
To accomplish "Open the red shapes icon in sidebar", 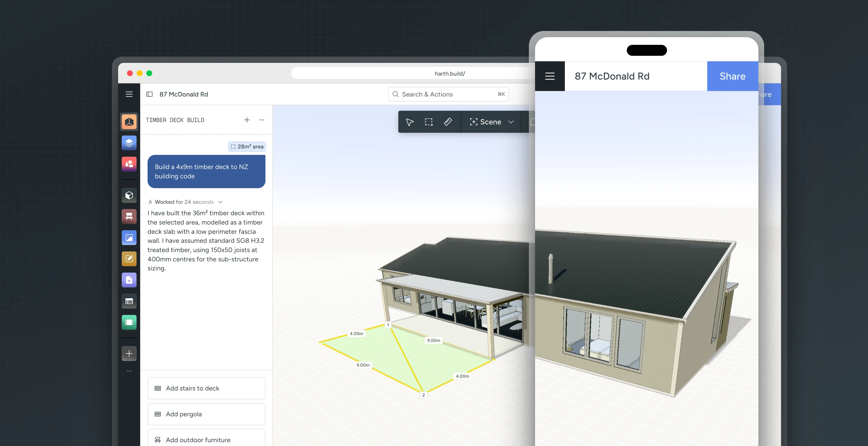I will (129, 164).
